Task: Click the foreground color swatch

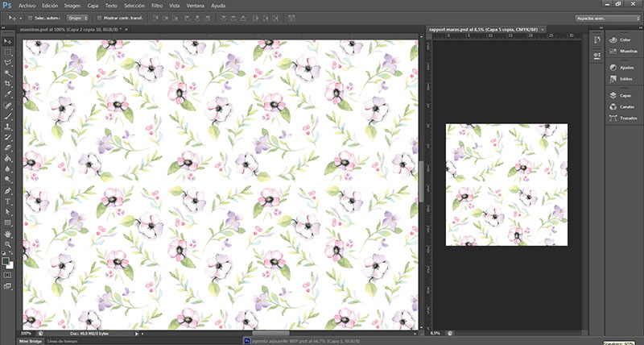Action: [x=5, y=260]
